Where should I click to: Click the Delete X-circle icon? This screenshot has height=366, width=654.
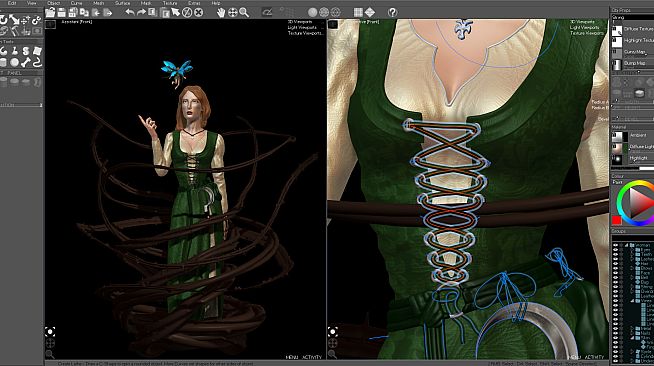(199, 13)
